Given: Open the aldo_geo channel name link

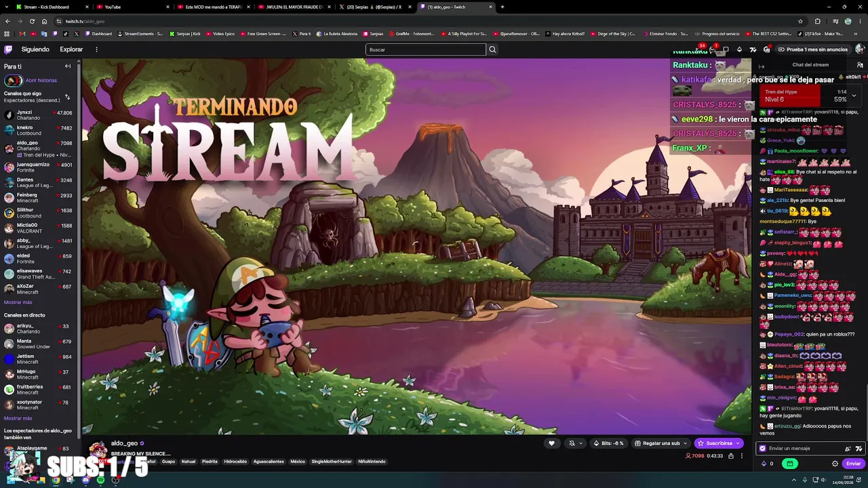Looking at the screenshot, I should pyautogui.click(x=124, y=443).
